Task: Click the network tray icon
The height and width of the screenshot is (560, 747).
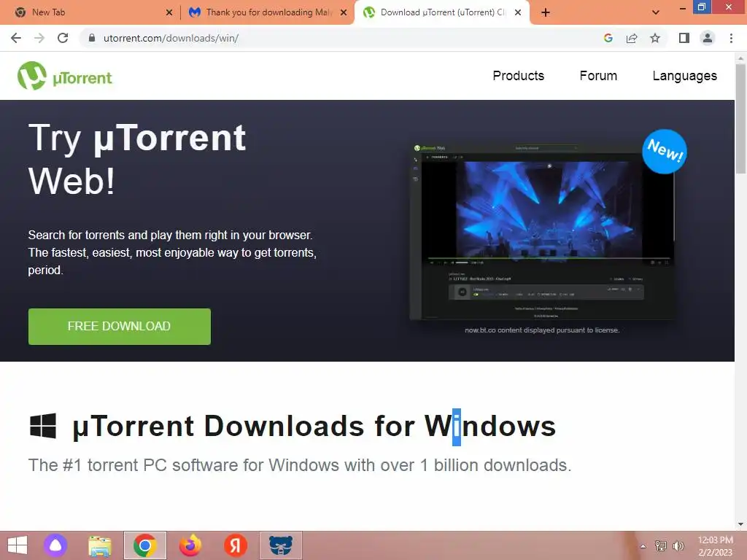Action: [x=661, y=546]
